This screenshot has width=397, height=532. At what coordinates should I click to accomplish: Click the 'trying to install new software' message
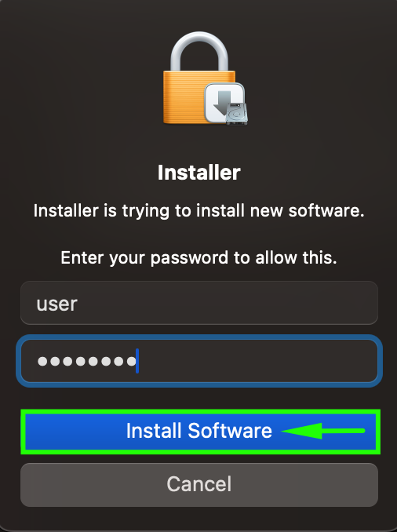[199, 211]
